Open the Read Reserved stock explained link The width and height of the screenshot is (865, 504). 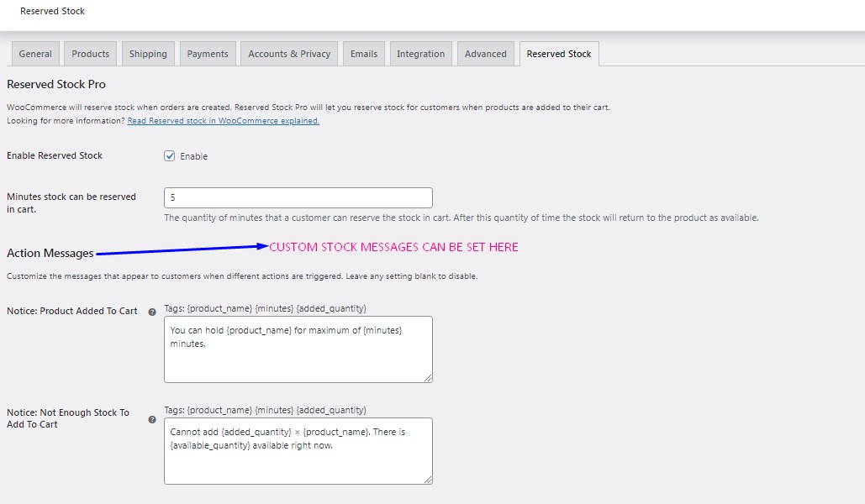click(x=222, y=120)
